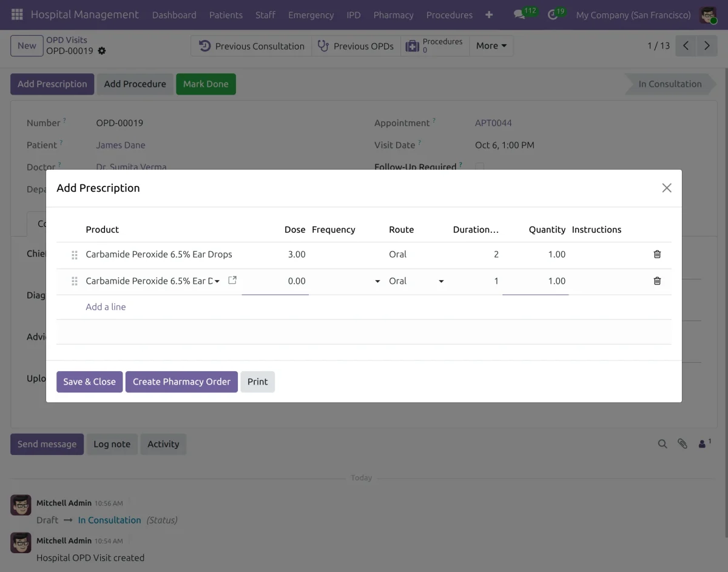Viewport: 728px width, 572px height.
Task: Open the messages icon showing 112
Action: (x=525, y=13)
